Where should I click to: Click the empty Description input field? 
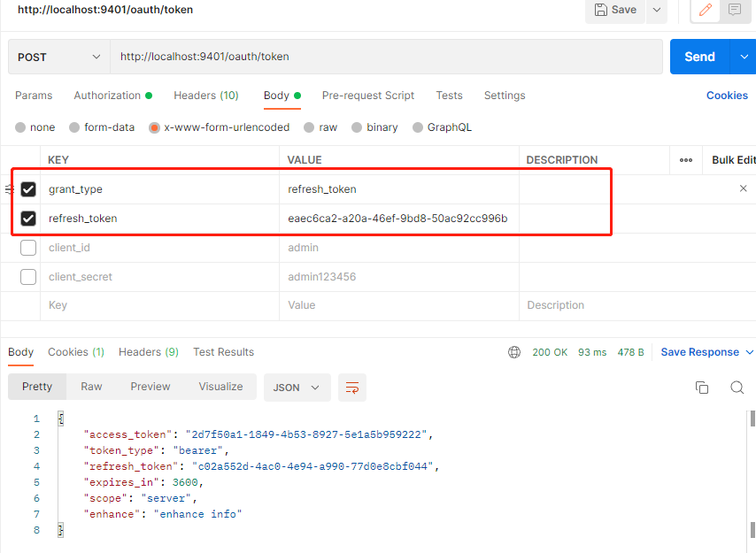tap(637, 305)
